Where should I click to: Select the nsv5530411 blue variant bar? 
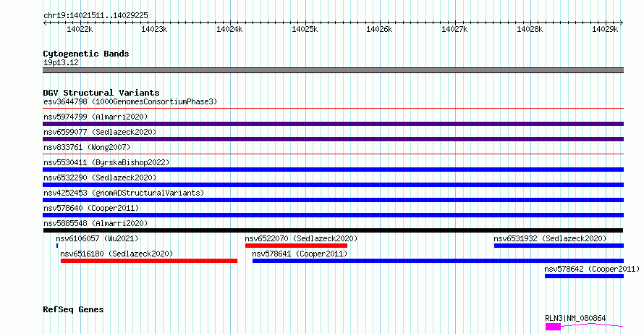333,170
